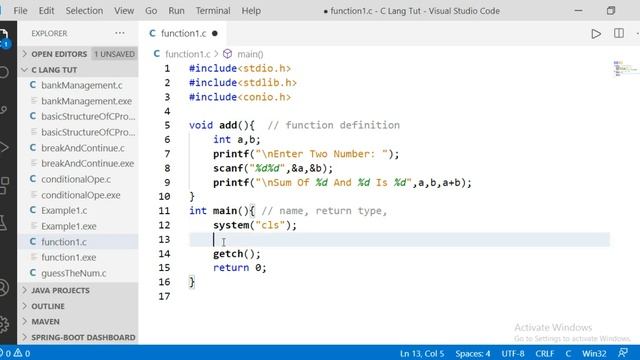Click line number 5 in gutter
The width and height of the screenshot is (640, 360).
click(167, 125)
